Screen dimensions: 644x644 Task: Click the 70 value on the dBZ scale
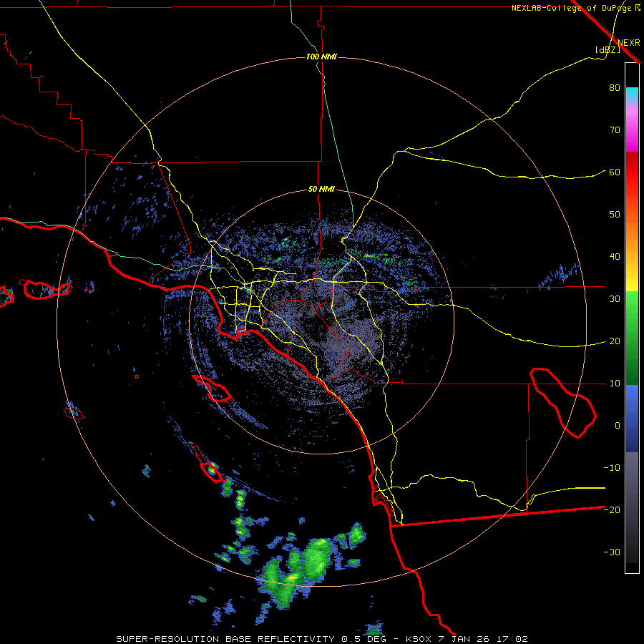[x=615, y=130]
